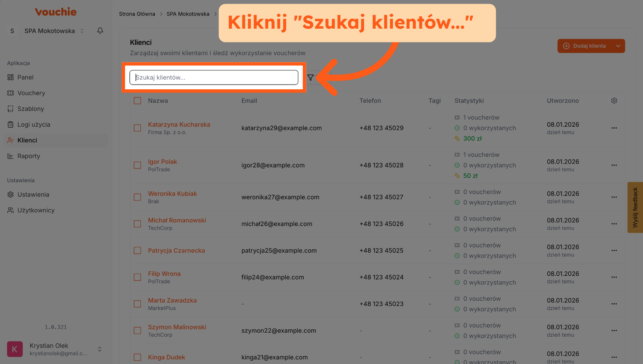This screenshot has width=643, height=364.
Task: Open three-dot menu for Igor Polak
Action: [614, 165]
